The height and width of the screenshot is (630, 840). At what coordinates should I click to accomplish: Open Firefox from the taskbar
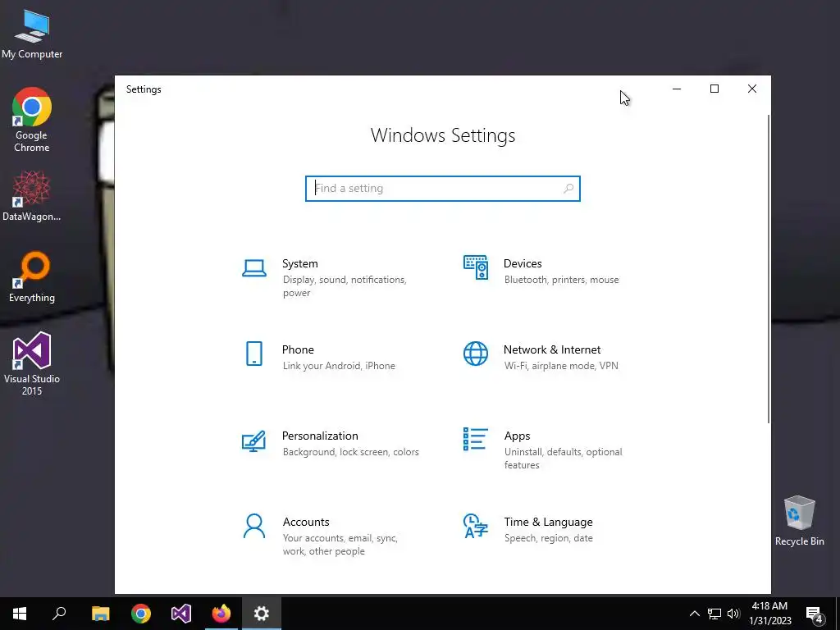coord(221,614)
